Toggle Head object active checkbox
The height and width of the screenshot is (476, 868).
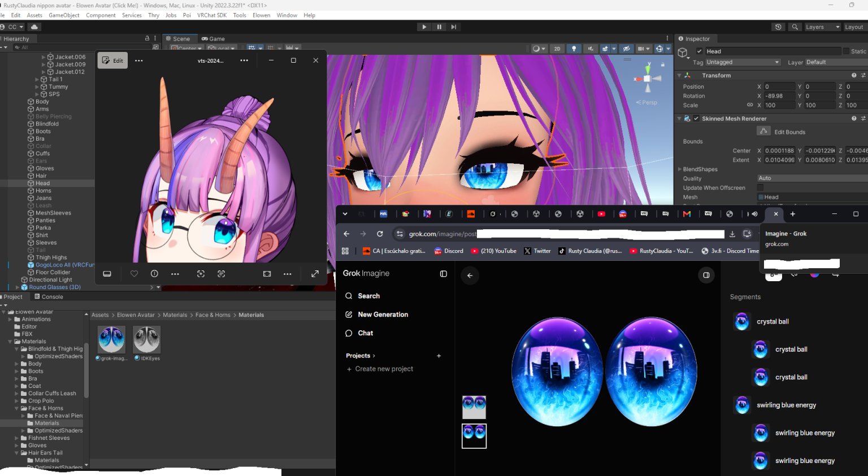pyautogui.click(x=699, y=51)
